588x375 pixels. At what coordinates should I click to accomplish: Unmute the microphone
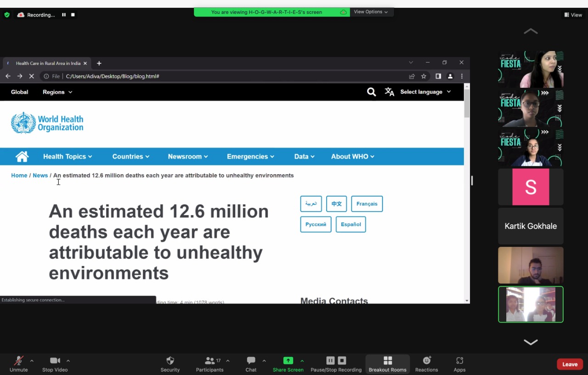click(x=18, y=361)
